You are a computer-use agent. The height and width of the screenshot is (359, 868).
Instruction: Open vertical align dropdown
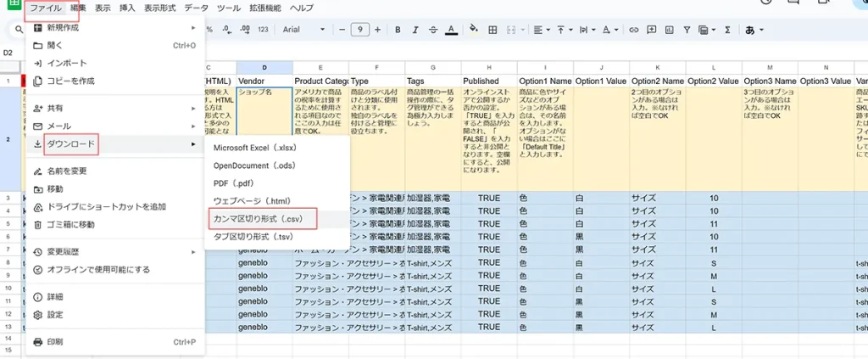564,30
